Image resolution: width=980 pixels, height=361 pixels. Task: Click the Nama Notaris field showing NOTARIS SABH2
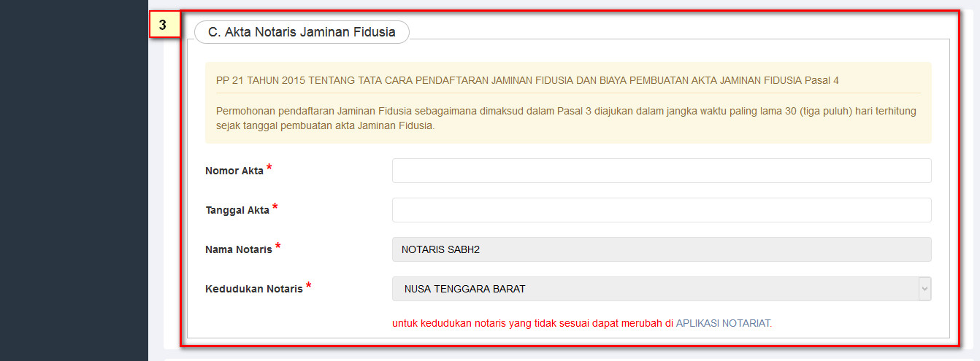(661, 249)
